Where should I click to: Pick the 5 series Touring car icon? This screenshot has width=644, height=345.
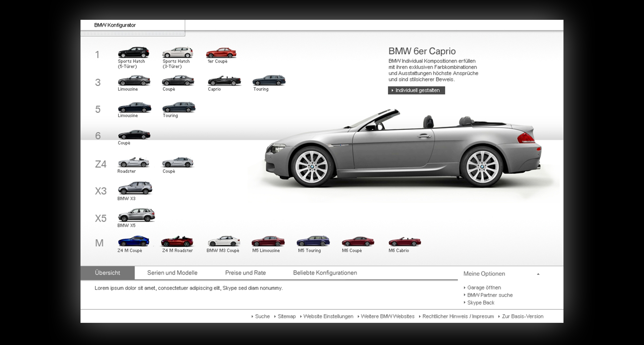click(179, 107)
